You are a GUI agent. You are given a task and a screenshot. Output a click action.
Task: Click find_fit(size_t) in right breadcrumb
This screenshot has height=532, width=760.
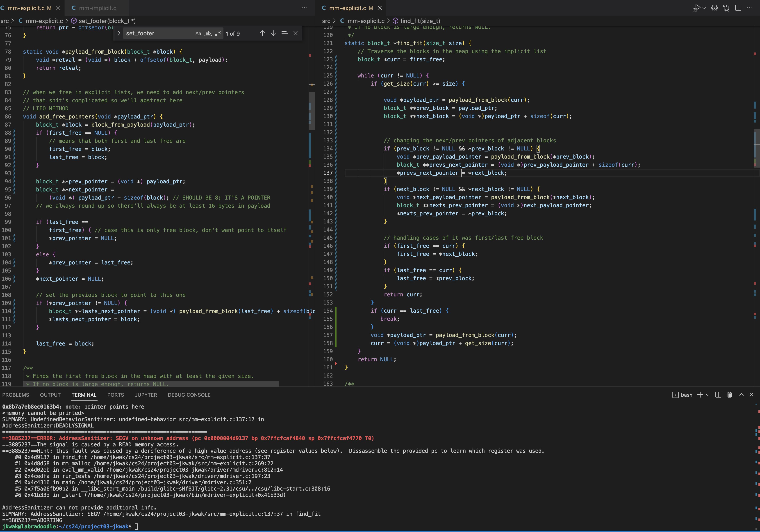tap(420, 21)
